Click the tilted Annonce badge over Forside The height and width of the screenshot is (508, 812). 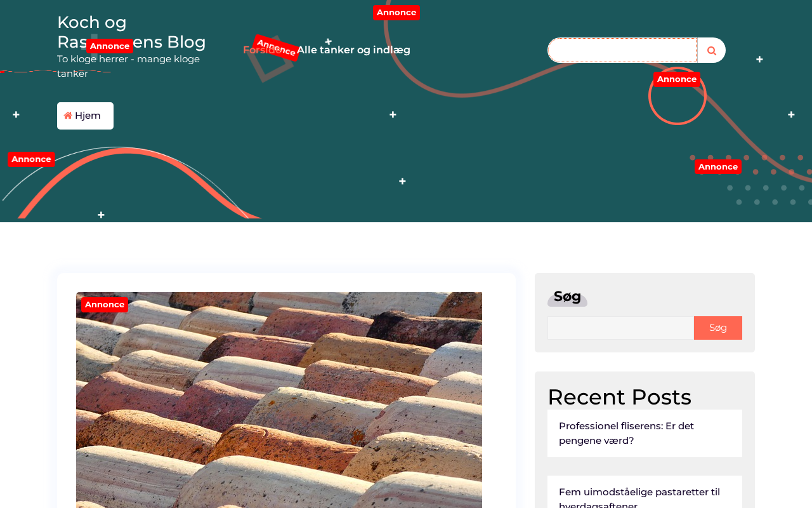pyautogui.click(x=276, y=48)
